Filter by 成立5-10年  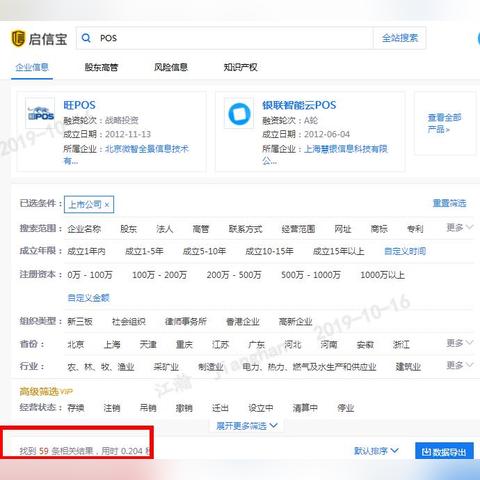pos(204,251)
